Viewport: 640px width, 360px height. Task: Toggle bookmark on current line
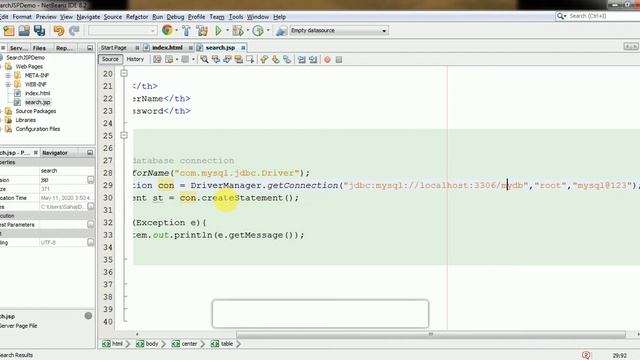(287, 60)
